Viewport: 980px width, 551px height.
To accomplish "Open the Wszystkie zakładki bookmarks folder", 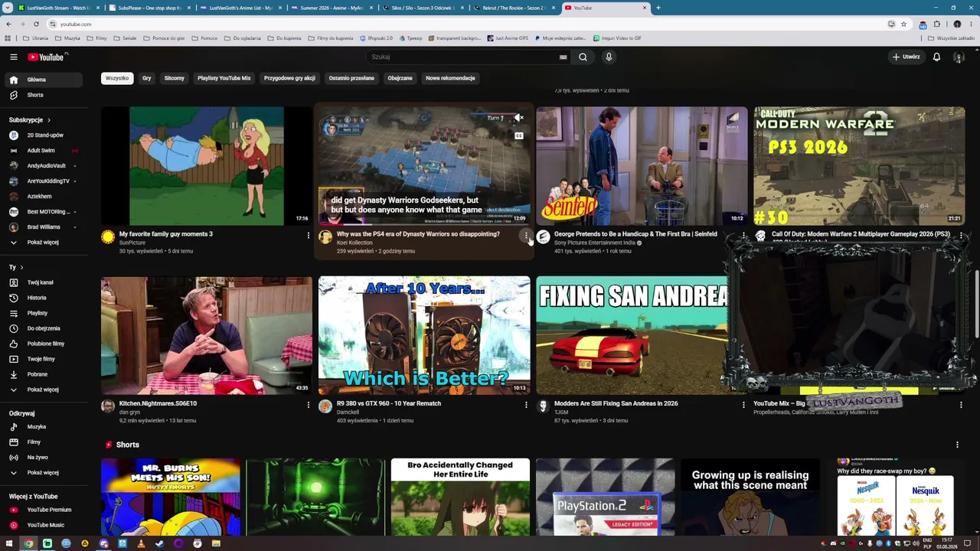I will tap(951, 38).
